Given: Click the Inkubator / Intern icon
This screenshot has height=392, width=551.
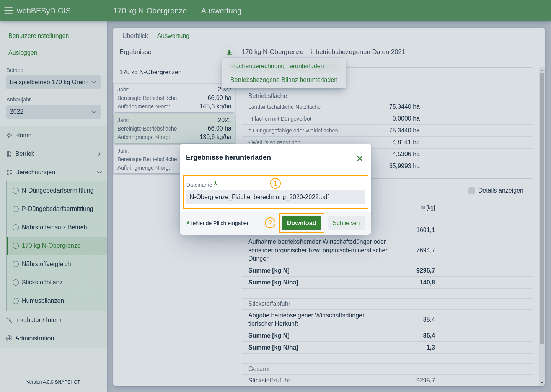Looking at the screenshot, I should (x=9, y=320).
